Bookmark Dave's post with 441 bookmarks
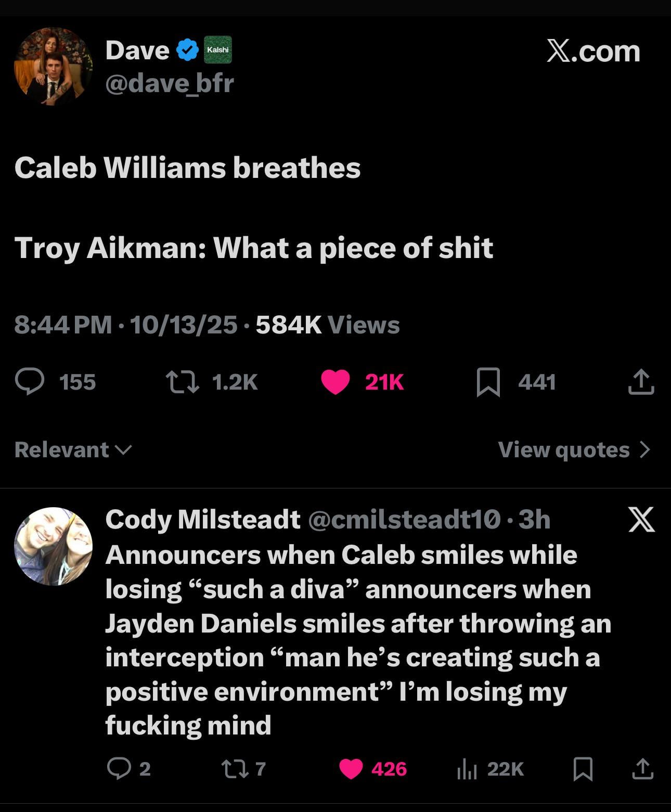 488,382
